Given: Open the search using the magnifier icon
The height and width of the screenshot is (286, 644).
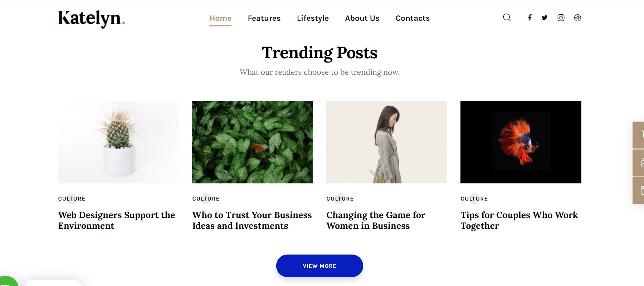Looking at the screenshot, I should click(506, 18).
